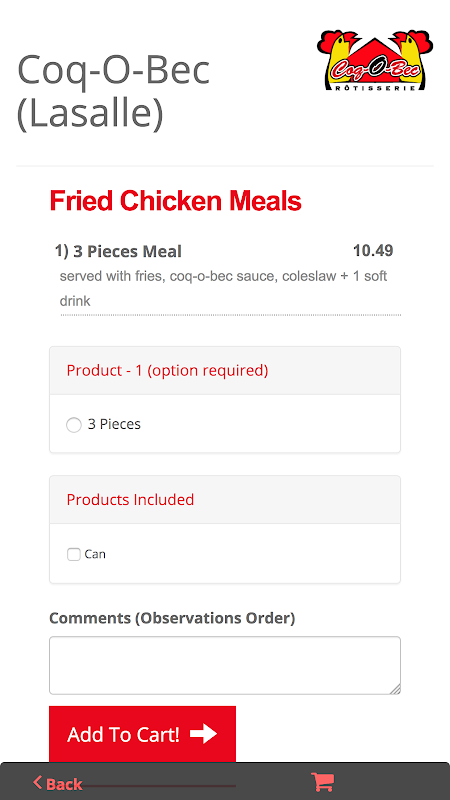Click the textarea resize grip corner
The height and width of the screenshot is (800, 450).
click(395, 689)
